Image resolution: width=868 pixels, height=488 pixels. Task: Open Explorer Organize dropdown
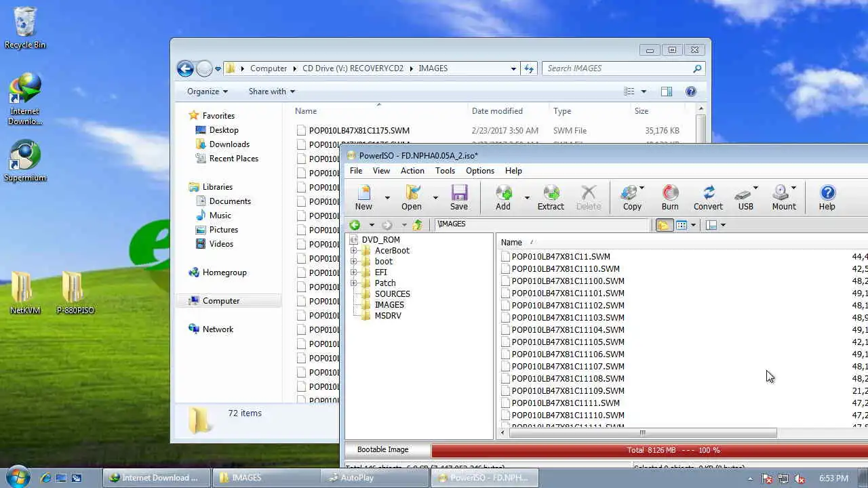click(x=208, y=91)
